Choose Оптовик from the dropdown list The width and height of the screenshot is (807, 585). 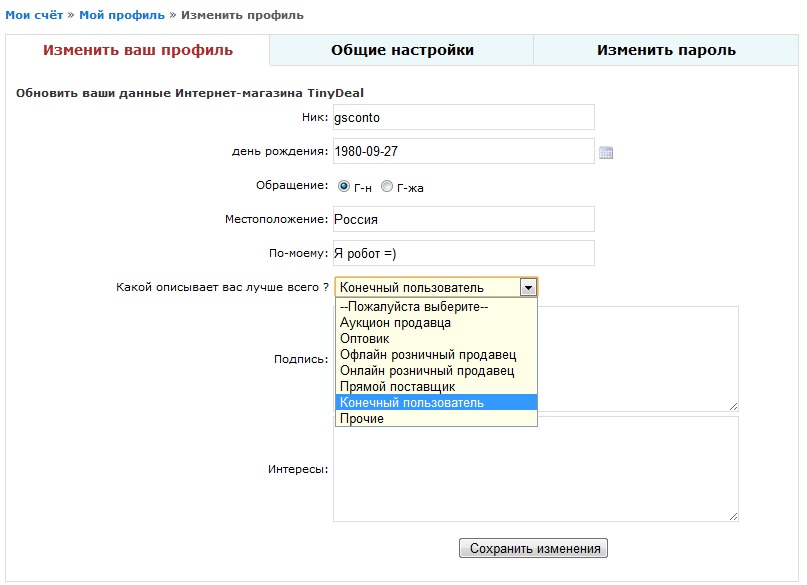365,339
